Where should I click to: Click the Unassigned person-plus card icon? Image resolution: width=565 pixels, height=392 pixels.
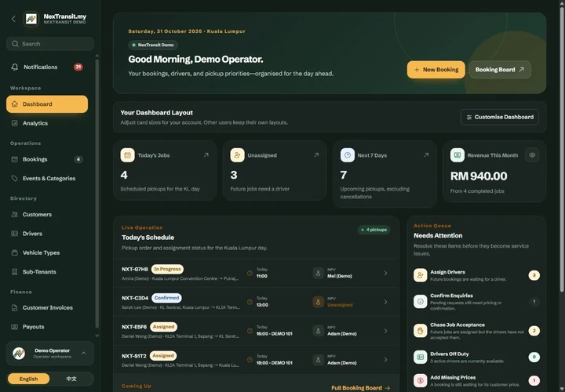tap(237, 155)
